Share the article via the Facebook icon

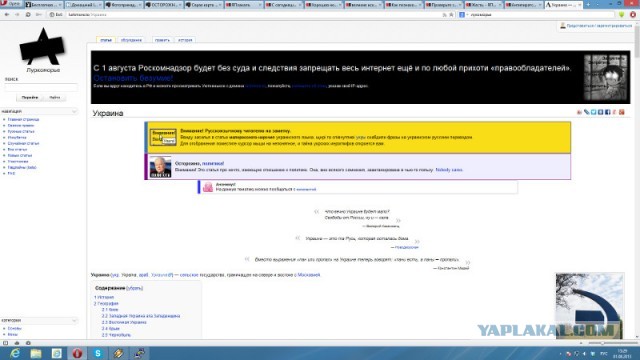[607, 112]
